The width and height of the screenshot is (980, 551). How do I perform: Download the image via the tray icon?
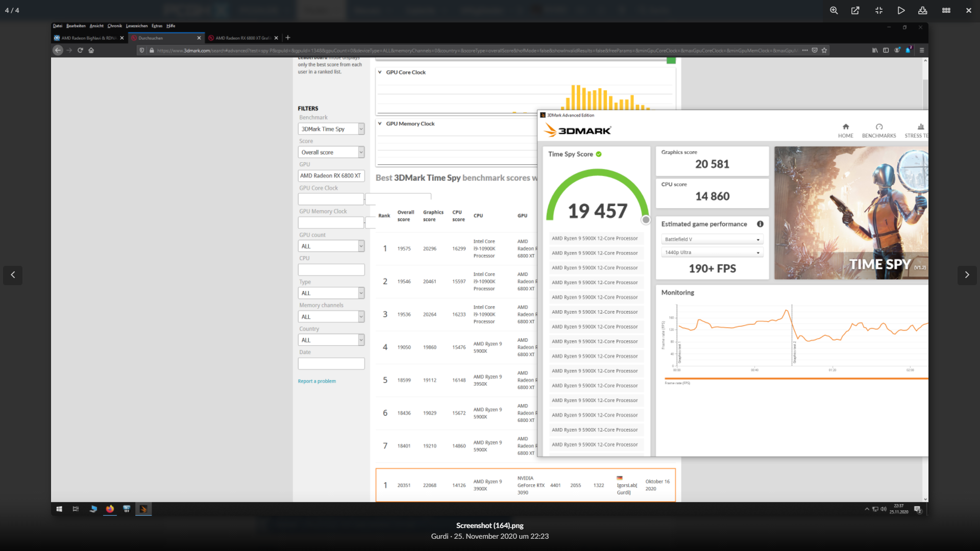click(923, 10)
